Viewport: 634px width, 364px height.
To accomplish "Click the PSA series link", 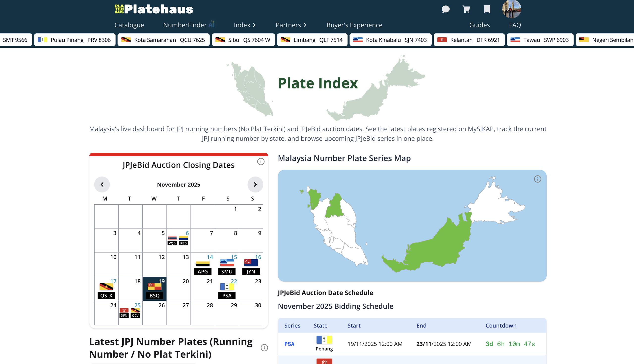I will click(x=289, y=344).
